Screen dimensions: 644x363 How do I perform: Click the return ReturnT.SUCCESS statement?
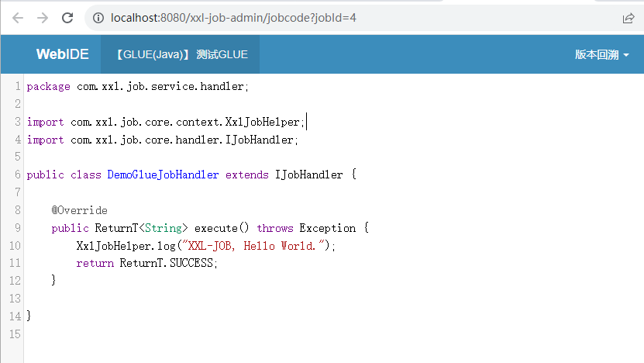(x=146, y=263)
